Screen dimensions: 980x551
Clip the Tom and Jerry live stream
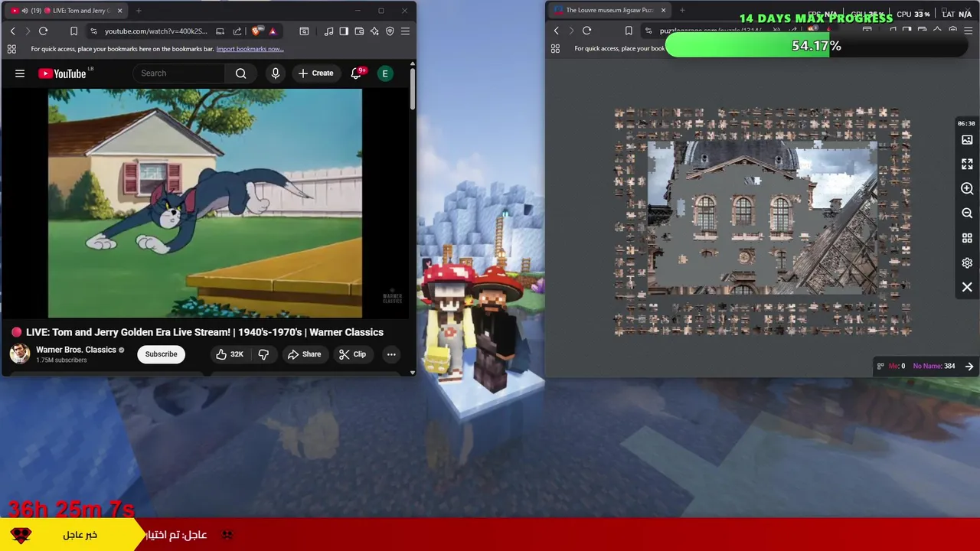click(x=353, y=354)
